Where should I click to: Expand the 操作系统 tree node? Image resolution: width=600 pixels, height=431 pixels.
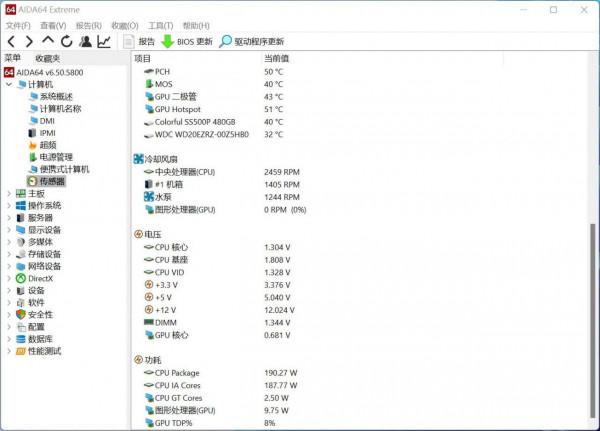[x=9, y=206]
